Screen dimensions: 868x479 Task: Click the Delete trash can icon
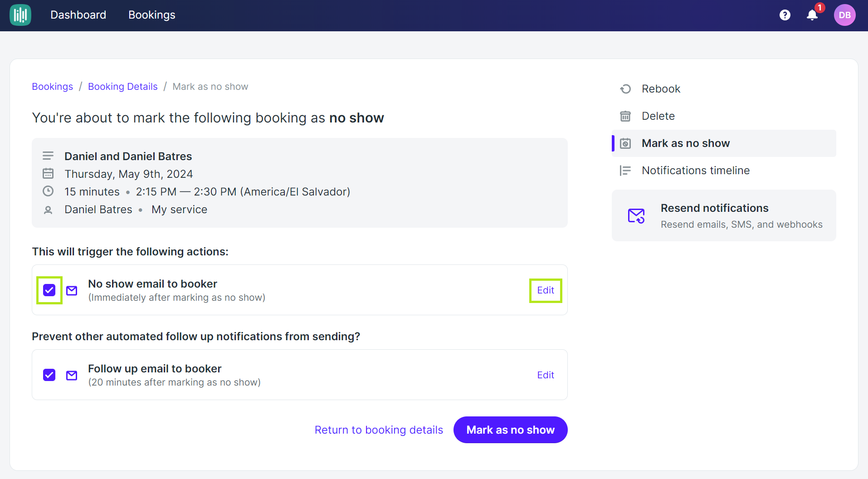click(x=625, y=116)
